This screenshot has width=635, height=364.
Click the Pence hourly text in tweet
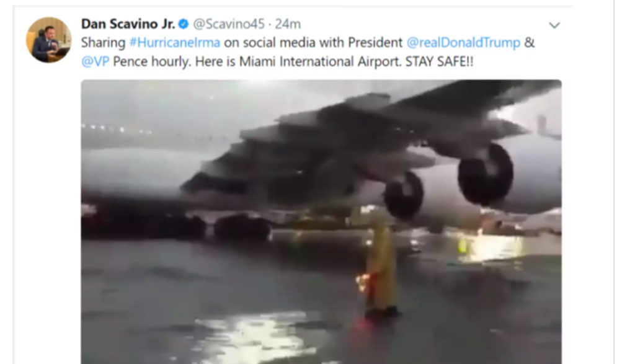[151, 61]
